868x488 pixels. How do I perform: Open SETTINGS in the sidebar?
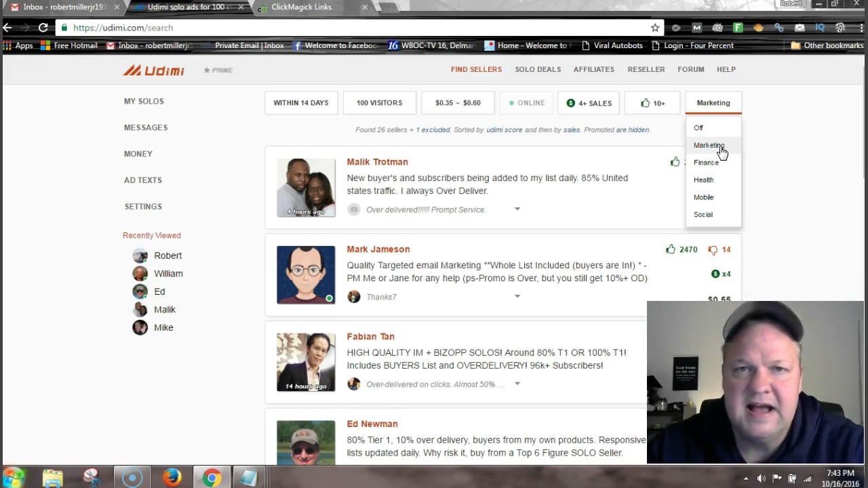[x=143, y=207]
